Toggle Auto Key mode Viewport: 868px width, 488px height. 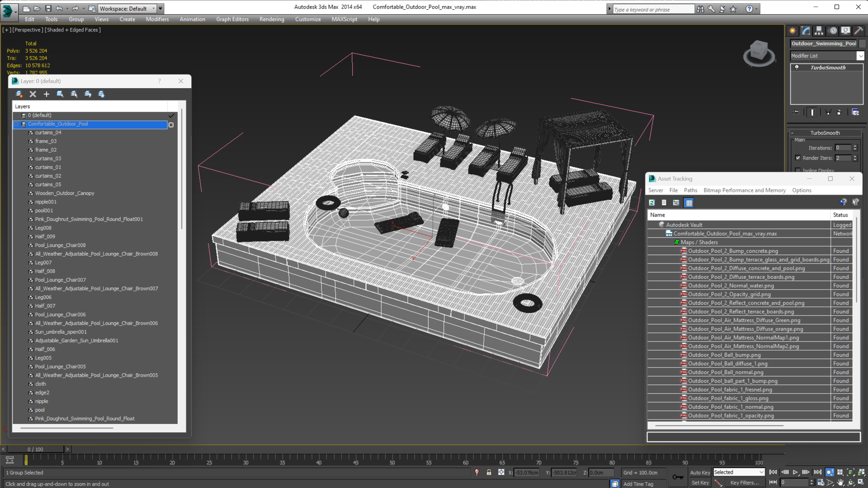(x=700, y=472)
